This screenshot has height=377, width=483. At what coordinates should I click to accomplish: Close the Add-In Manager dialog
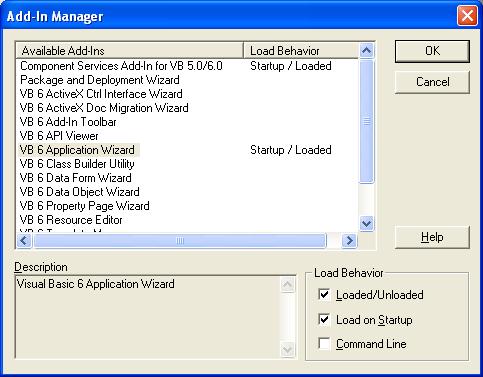467,16
